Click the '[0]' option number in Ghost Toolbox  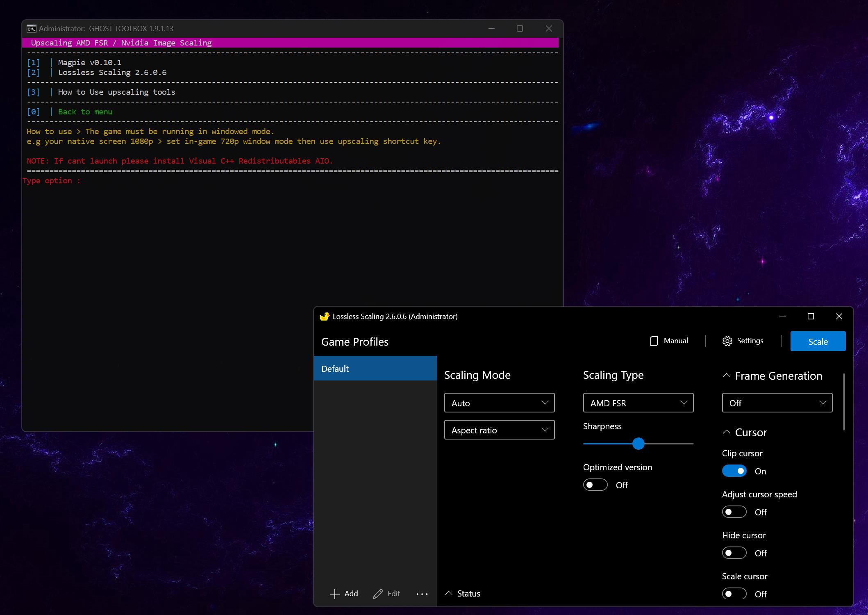34,112
